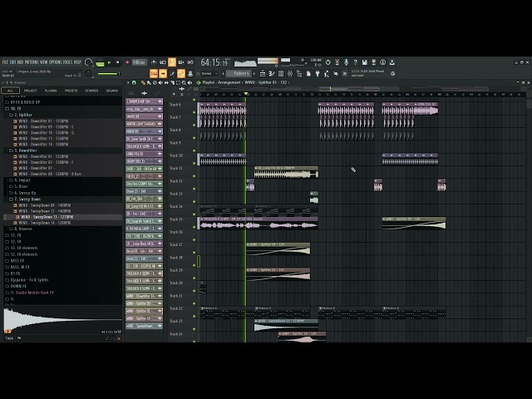This screenshot has height=399, width=532.
Task: Switch to the PLUGINS browser tab
Action: [51, 91]
